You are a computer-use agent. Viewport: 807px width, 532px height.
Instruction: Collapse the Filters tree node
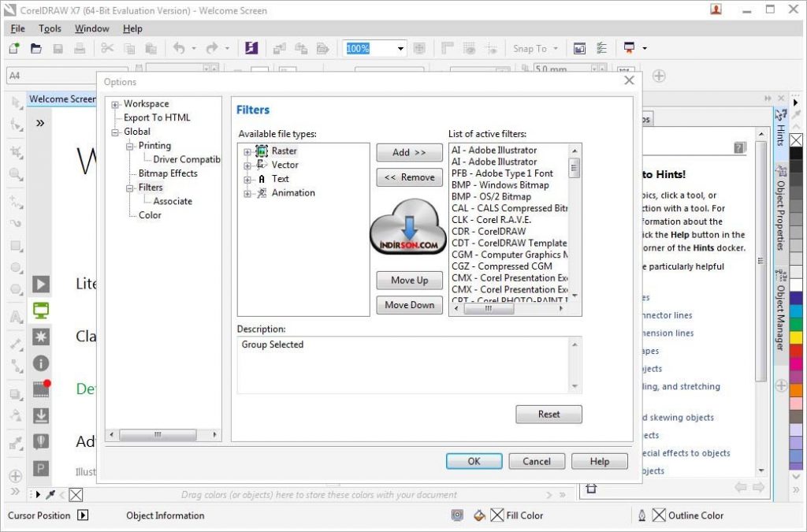pyautogui.click(x=130, y=188)
